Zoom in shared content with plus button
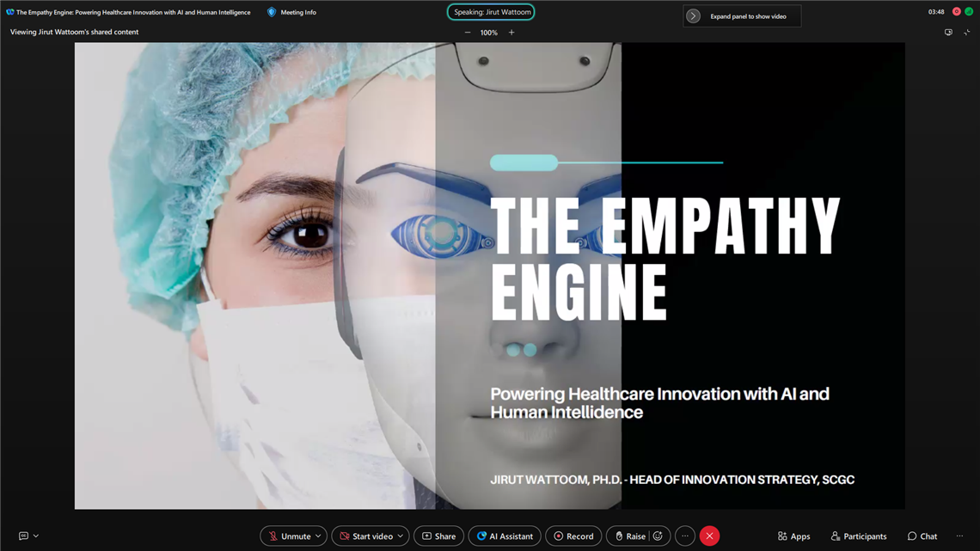This screenshot has height=551, width=980. click(511, 33)
